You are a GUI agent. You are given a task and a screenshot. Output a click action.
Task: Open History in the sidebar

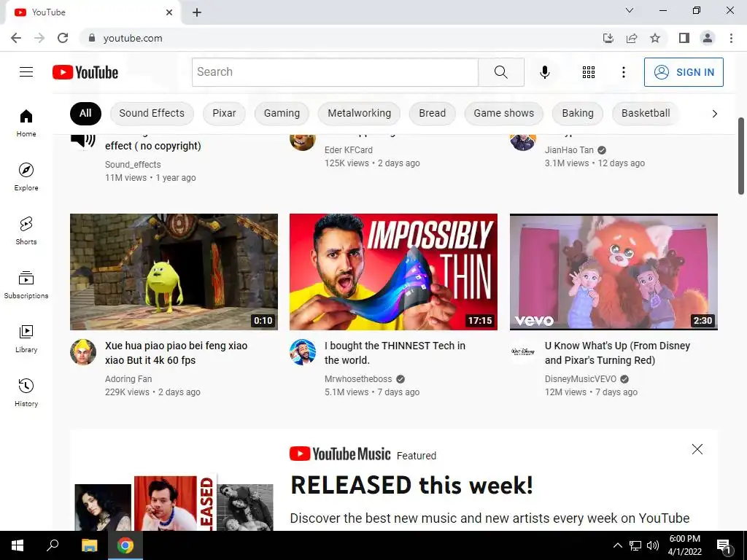click(26, 392)
